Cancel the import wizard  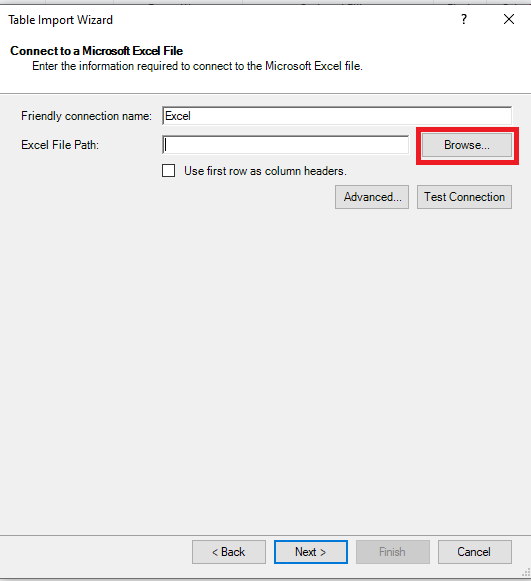475,552
